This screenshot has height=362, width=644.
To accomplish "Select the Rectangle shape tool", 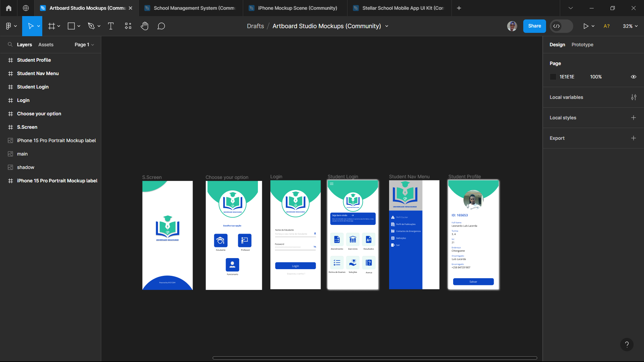I will (x=71, y=26).
